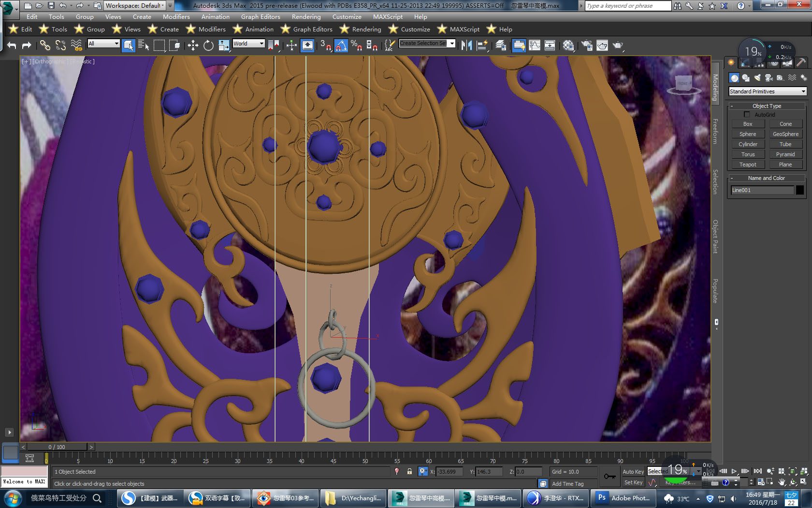Image resolution: width=812 pixels, height=508 pixels.
Task: Toggle Auto Key animation mode
Action: pos(633,472)
